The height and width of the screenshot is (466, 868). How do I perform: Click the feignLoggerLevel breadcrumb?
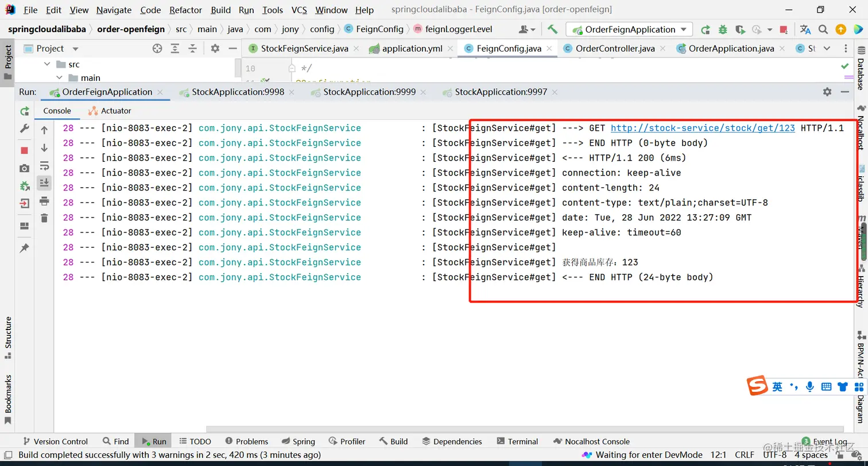coord(452,29)
